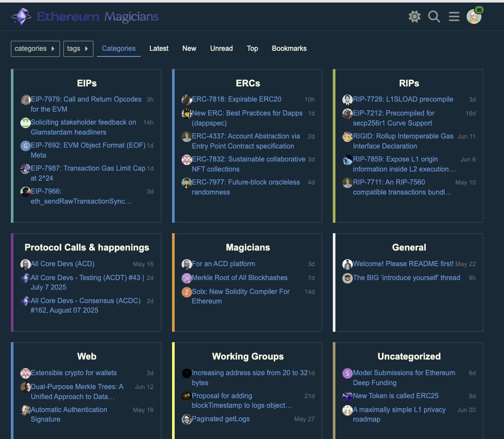Click avatar beside The BIG introduce yourself thread

click(x=348, y=278)
